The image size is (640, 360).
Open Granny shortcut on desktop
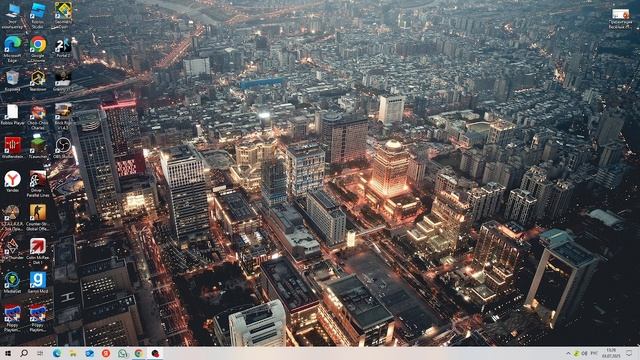pos(63,80)
